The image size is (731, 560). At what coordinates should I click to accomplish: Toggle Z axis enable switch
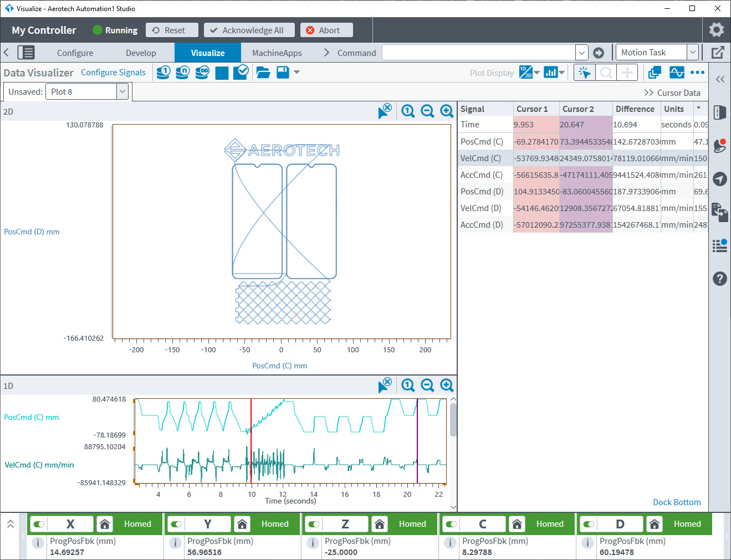pos(314,524)
